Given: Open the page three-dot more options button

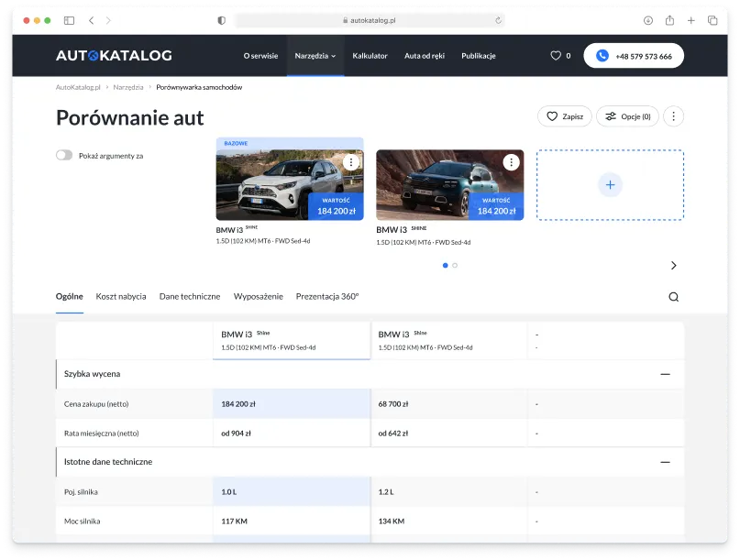Looking at the screenshot, I should (x=674, y=116).
